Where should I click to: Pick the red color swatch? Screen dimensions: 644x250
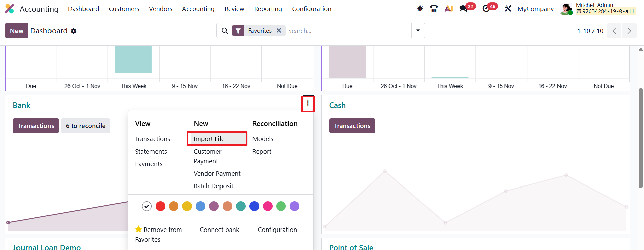(160, 206)
